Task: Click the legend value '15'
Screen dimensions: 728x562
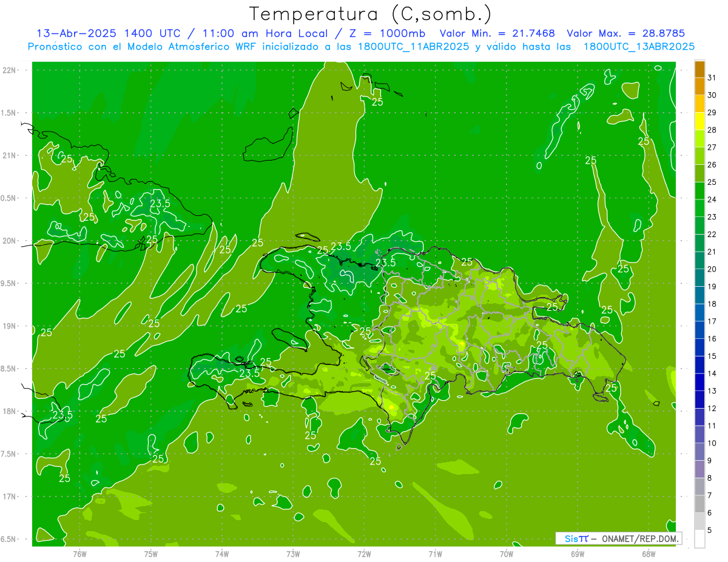Action: [x=712, y=356]
